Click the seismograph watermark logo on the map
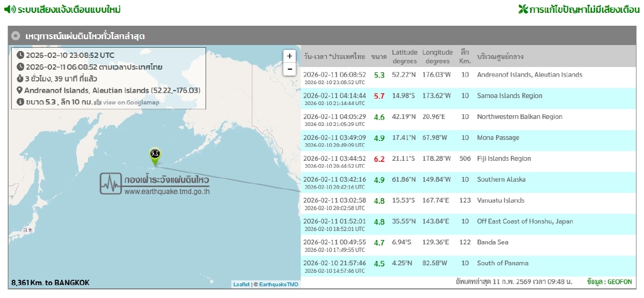This screenshot has height=298, width=644. (x=110, y=183)
